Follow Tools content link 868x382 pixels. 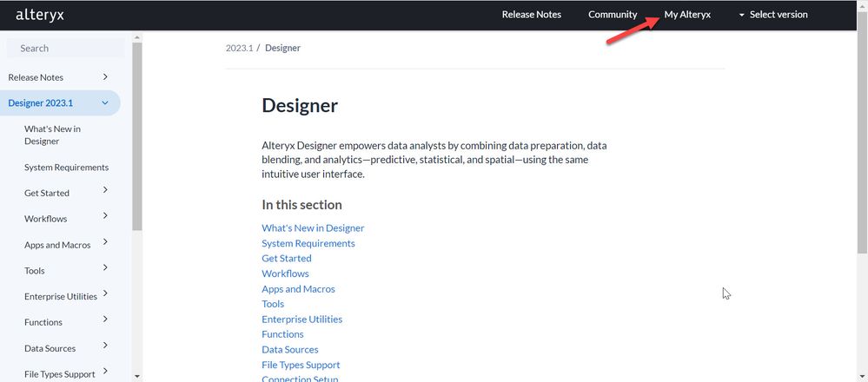[272, 304]
